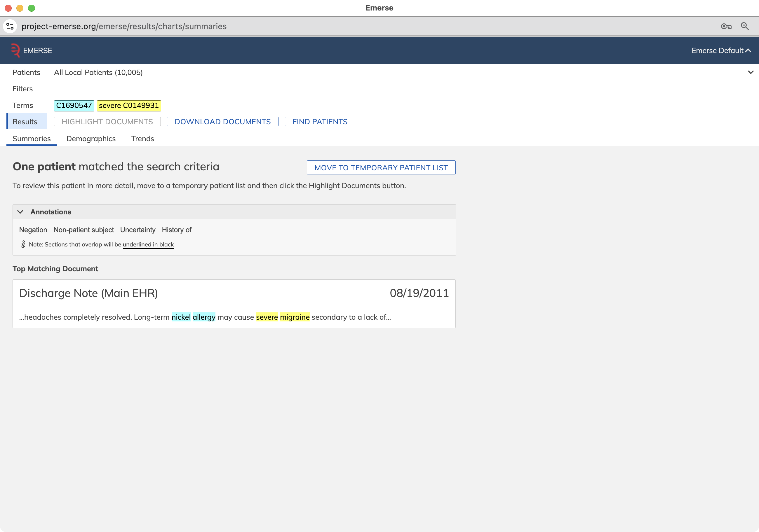Click the EMERSE logo icon
Image resolution: width=759 pixels, height=532 pixels.
pyautogui.click(x=15, y=50)
